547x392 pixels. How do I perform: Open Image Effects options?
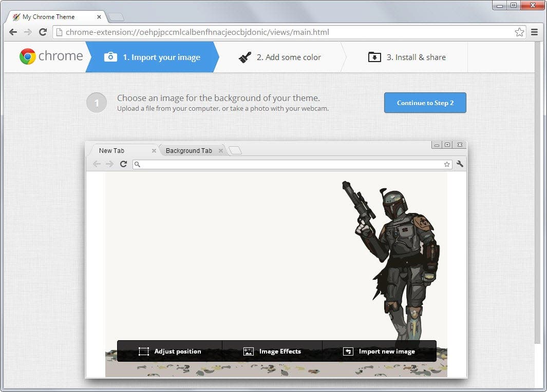[x=272, y=351]
